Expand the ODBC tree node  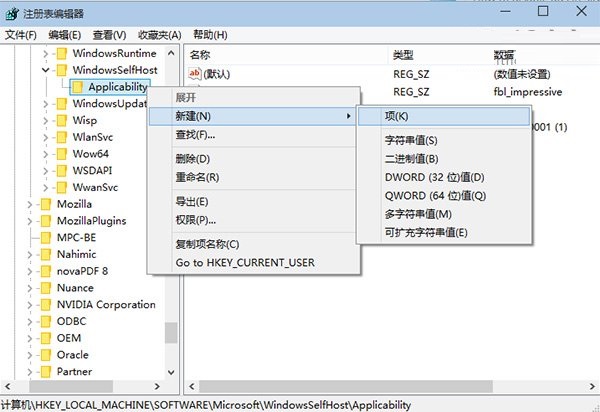30,321
